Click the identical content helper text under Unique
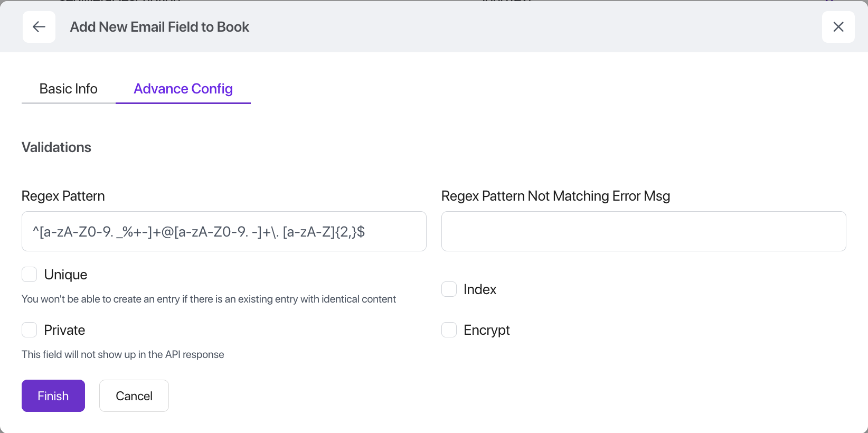 (x=209, y=299)
